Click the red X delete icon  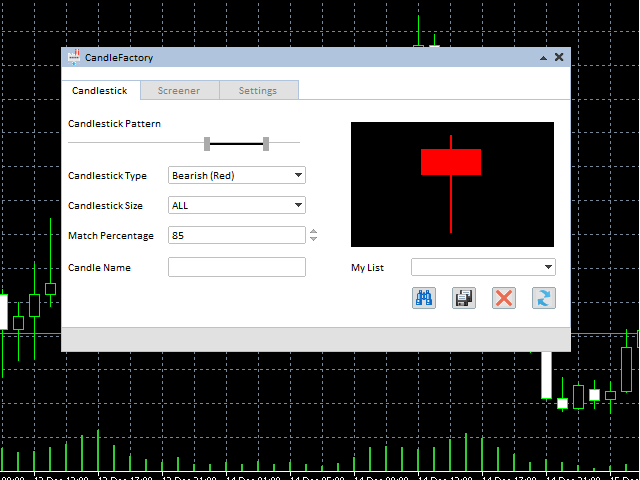pyautogui.click(x=504, y=298)
